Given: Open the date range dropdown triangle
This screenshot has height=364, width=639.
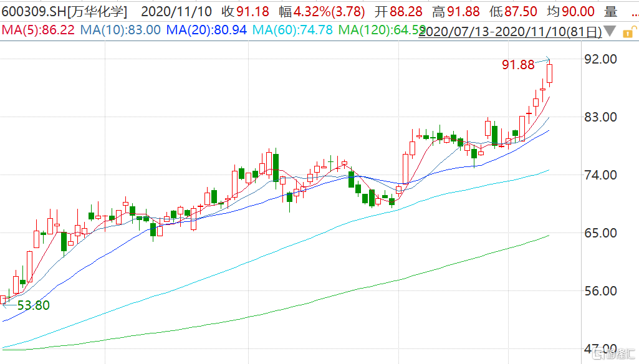Looking at the screenshot, I should [610, 31].
